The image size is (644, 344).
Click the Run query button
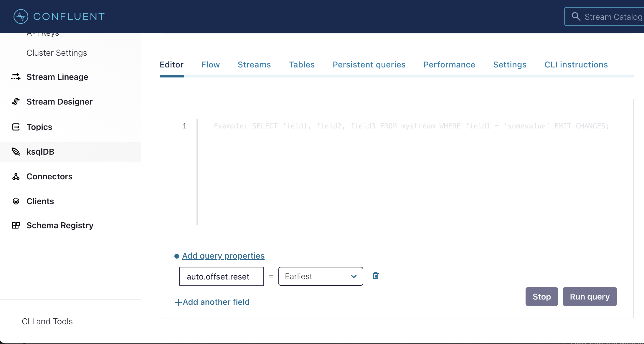[x=589, y=297]
